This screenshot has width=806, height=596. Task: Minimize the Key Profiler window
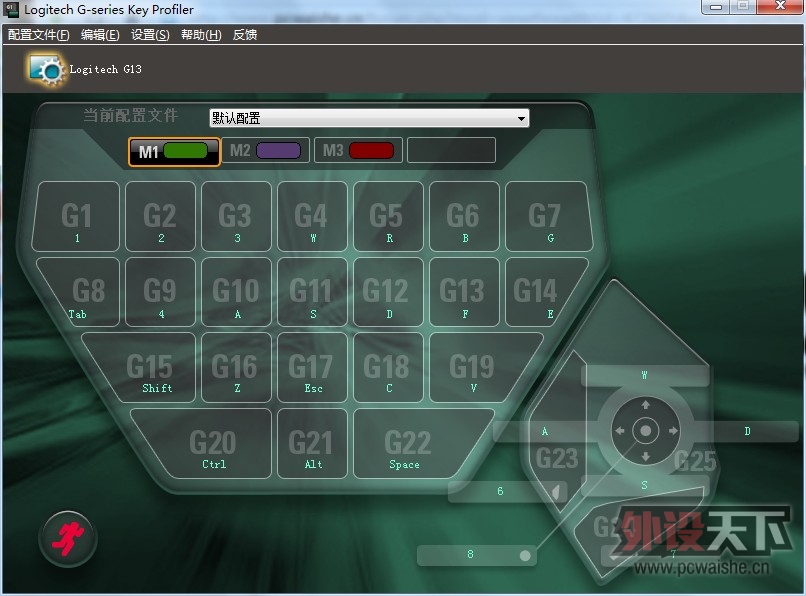(716, 7)
